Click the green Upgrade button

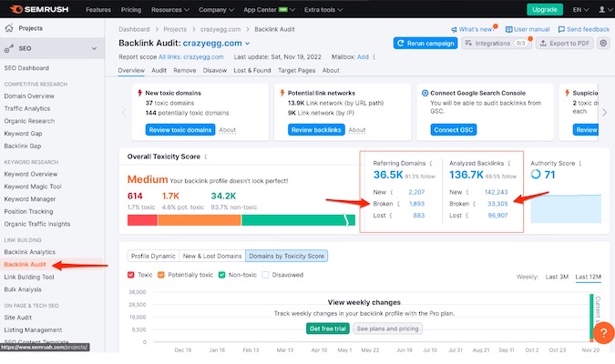(545, 9)
